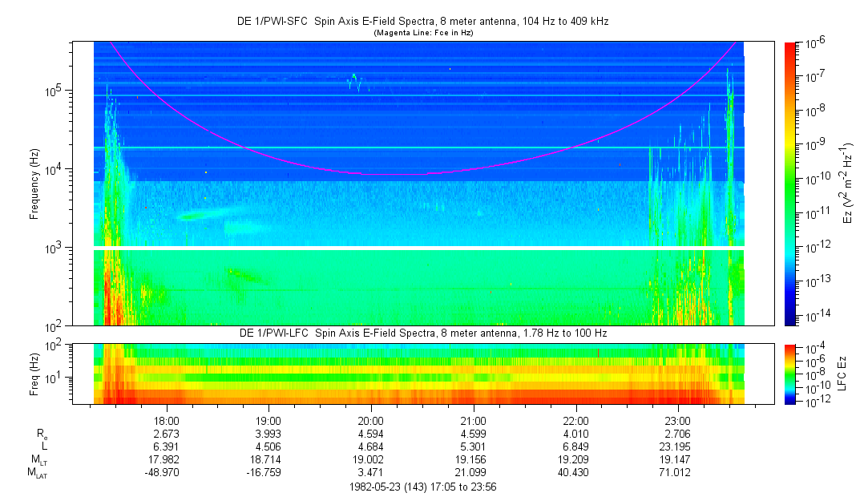
Task: Click the 19:00 time axis tick label
Action: click(x=268, y=419)
